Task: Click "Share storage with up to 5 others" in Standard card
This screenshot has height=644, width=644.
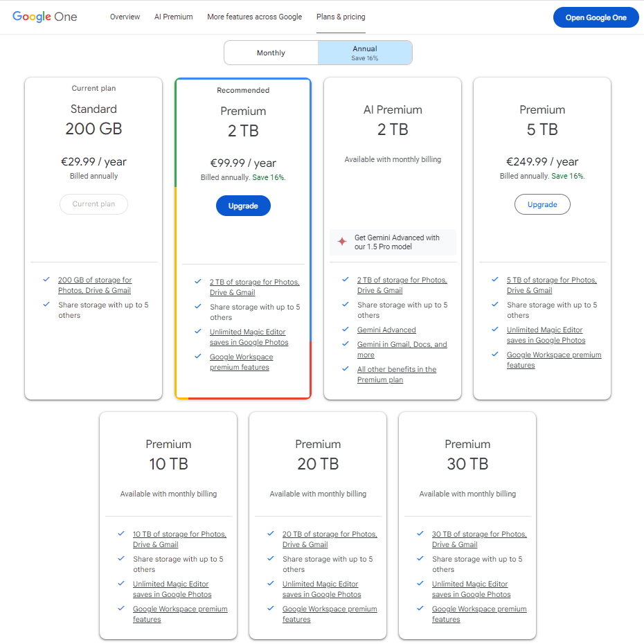Action: (x=103, y=310)
